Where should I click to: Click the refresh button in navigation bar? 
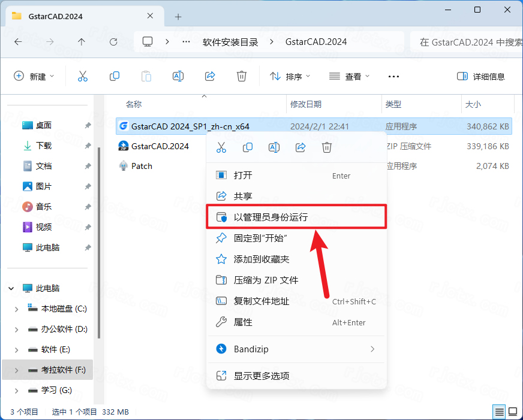coord(113,42)
